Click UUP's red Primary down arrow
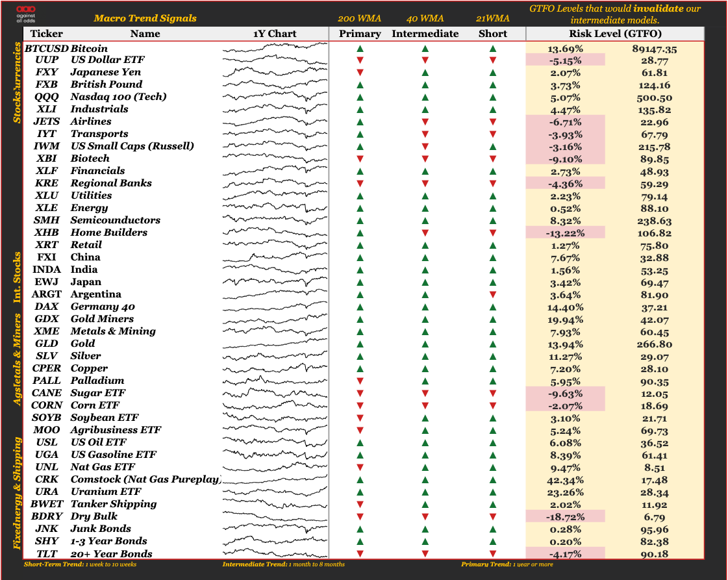 (x=360, y=60)
